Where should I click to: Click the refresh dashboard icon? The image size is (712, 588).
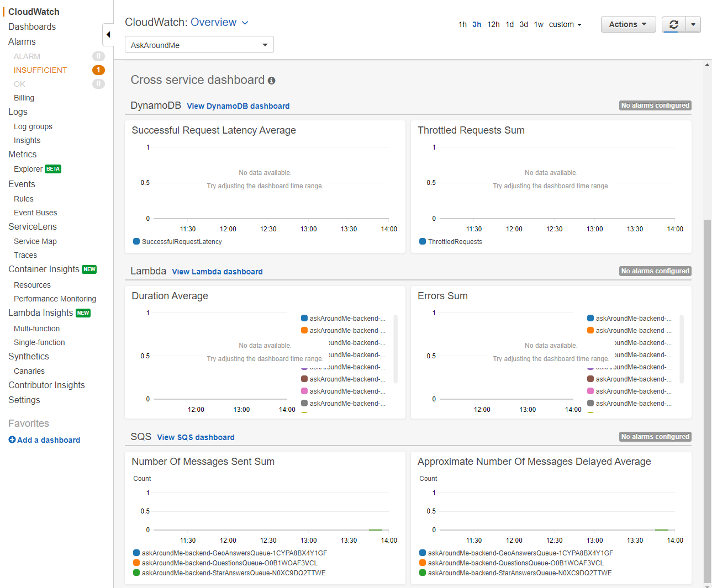point(673,24)
